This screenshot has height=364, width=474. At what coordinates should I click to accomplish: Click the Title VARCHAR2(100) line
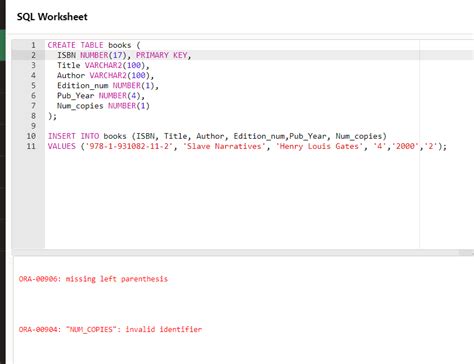[x=103, y=65]
